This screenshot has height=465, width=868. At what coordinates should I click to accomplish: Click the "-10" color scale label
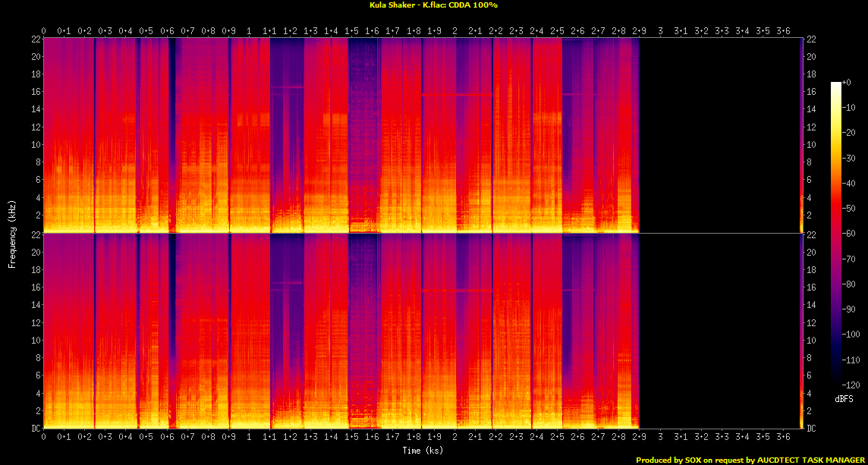(x=848, y=108)
